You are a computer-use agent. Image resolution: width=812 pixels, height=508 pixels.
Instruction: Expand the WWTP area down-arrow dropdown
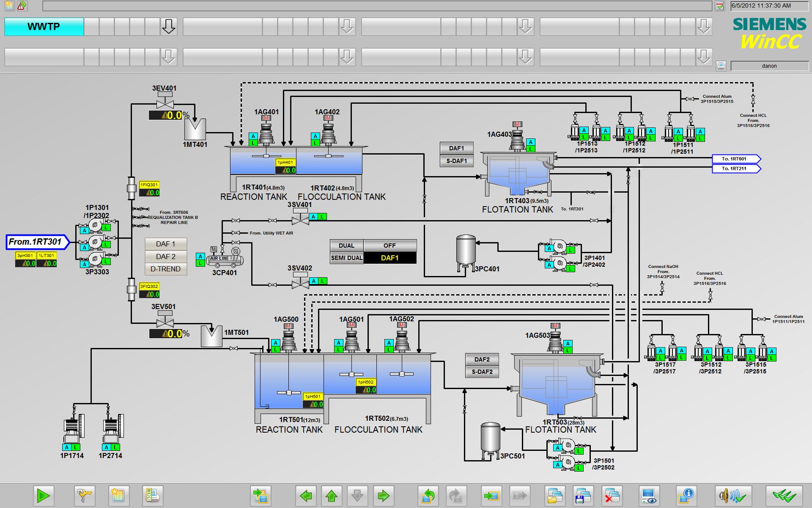(x=169, y=26)
